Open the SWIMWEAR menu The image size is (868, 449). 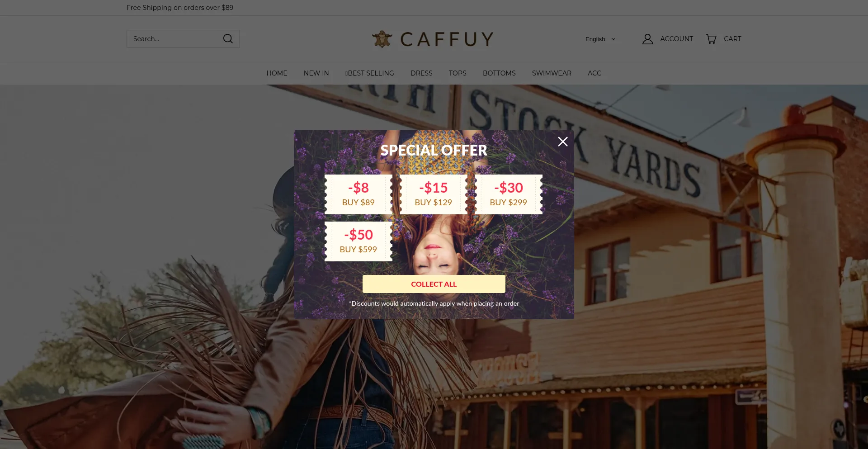pyautogui.click(x=552, y=73)
